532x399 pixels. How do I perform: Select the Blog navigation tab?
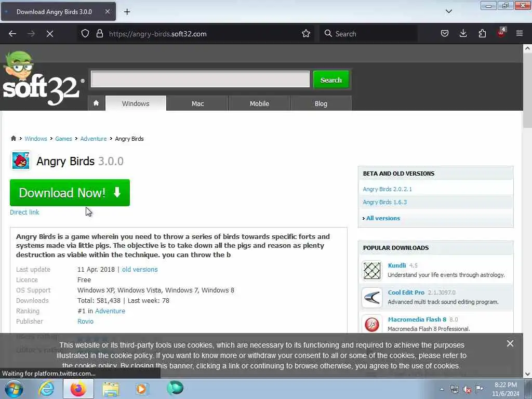321,103
